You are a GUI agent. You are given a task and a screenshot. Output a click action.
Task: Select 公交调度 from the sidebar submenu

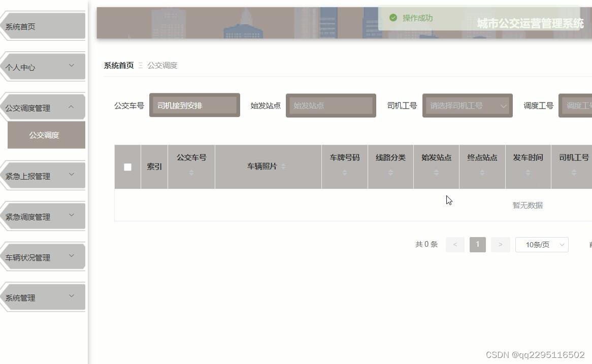(x=46, y=135)
